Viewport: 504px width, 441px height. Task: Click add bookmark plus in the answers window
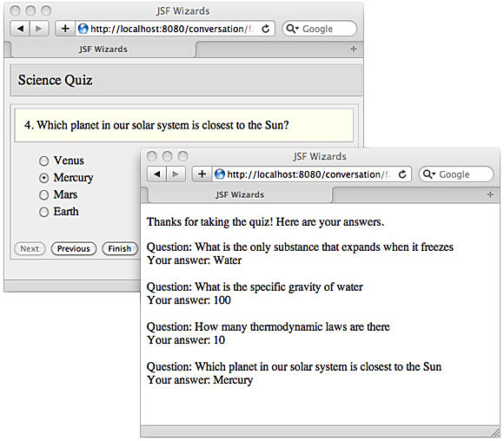tap(202, 174)
